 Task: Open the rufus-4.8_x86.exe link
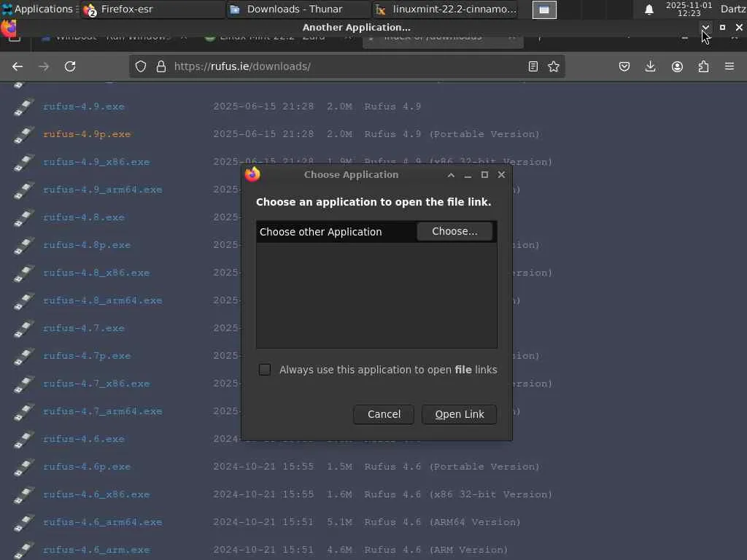[x=96, y=273]
